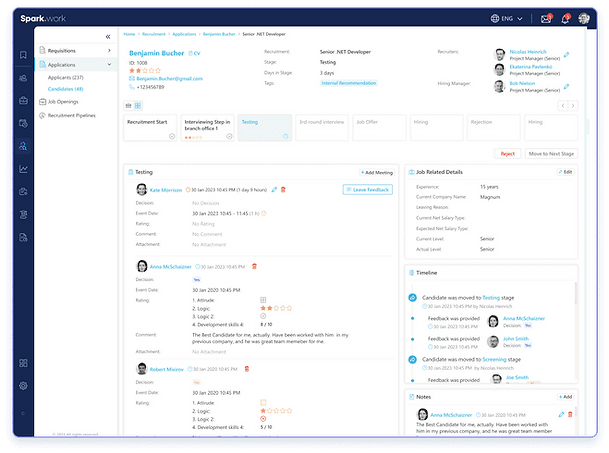Go to next stages with right arrow
Image resolution: width=609 pixels, height=453 pixels.
[573, 106]
